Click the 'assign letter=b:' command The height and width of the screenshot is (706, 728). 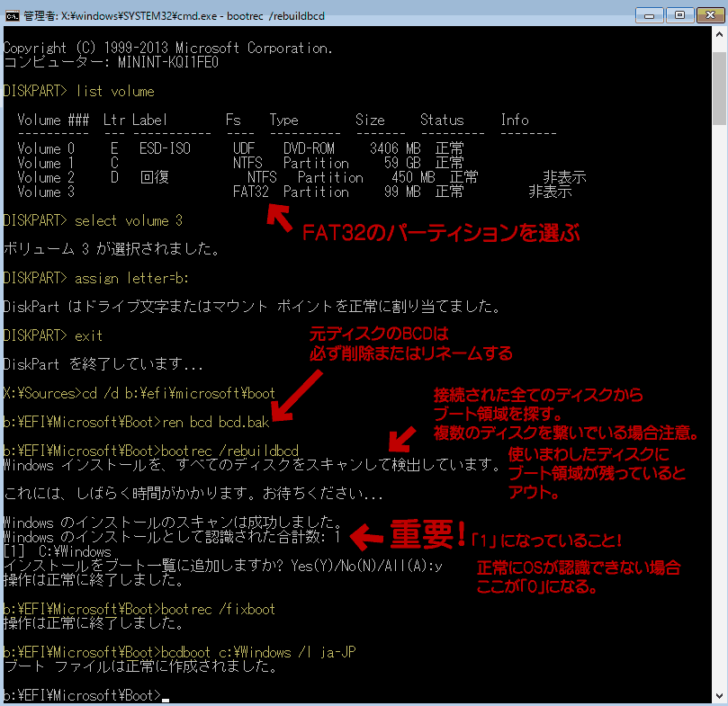(x=132, y=279)
